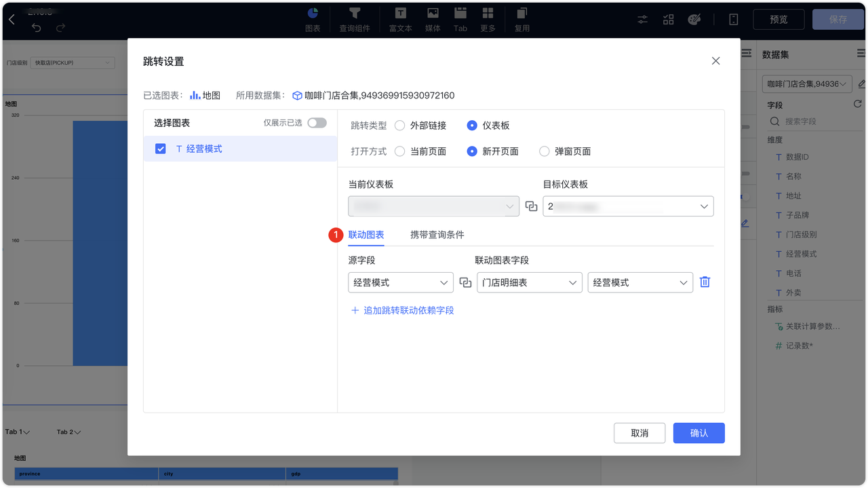Choose 弹窗页面 as the open method
The height and width of the screenshot is (488, 868).
(x=545, y=151)
